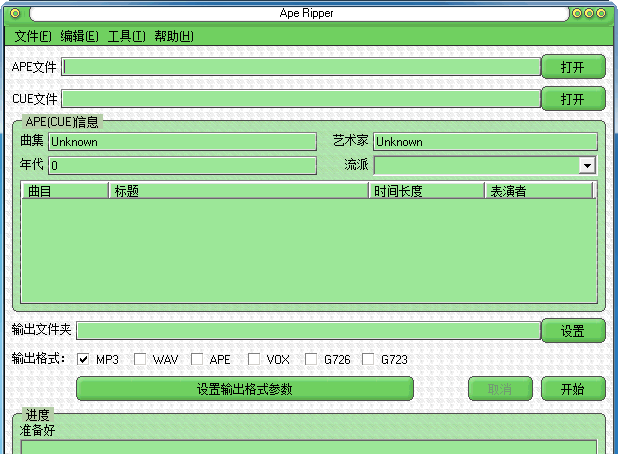
Task: Open the 文件(F) menu
Action: [33, 36]
